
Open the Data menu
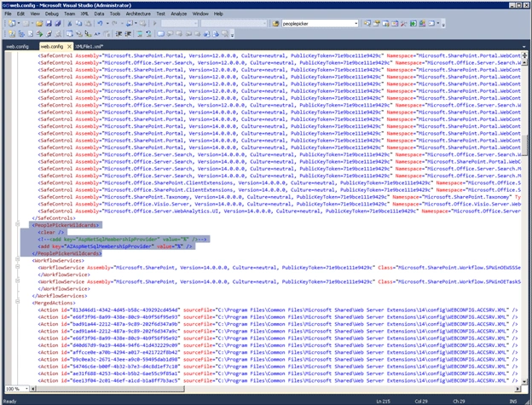99,14
